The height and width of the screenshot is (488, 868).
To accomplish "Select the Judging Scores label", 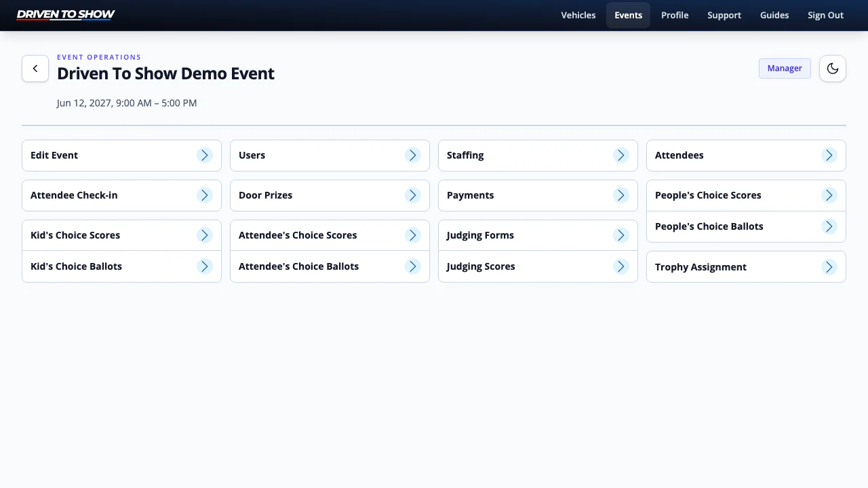I will click(481, 266).
